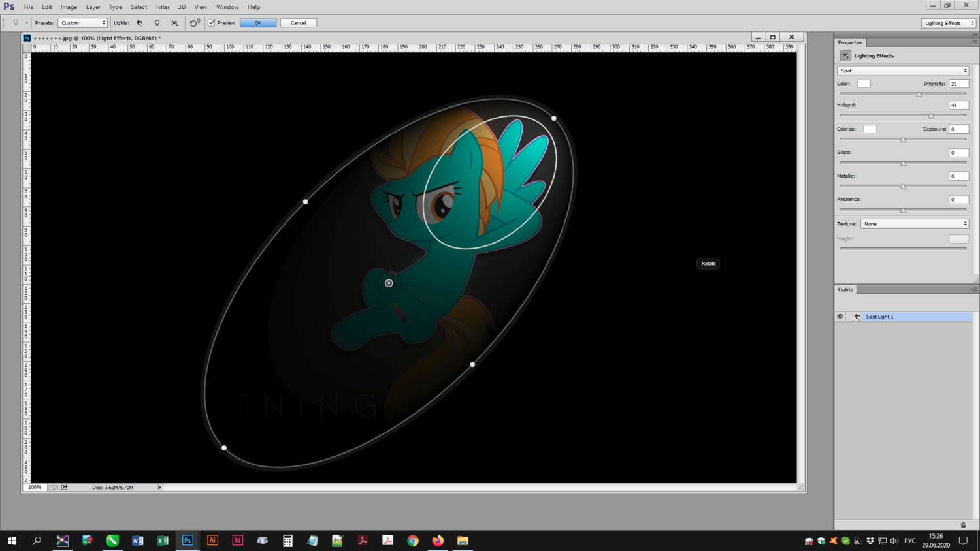
Task: Click the Hotspot slider handle
Action: click(931, 116)
